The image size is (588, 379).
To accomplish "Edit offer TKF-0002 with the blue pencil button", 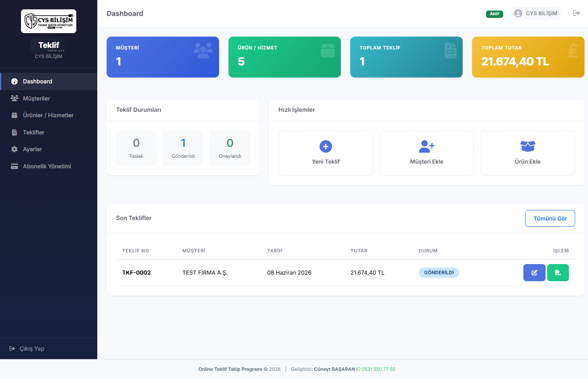I will pos(534,273).
